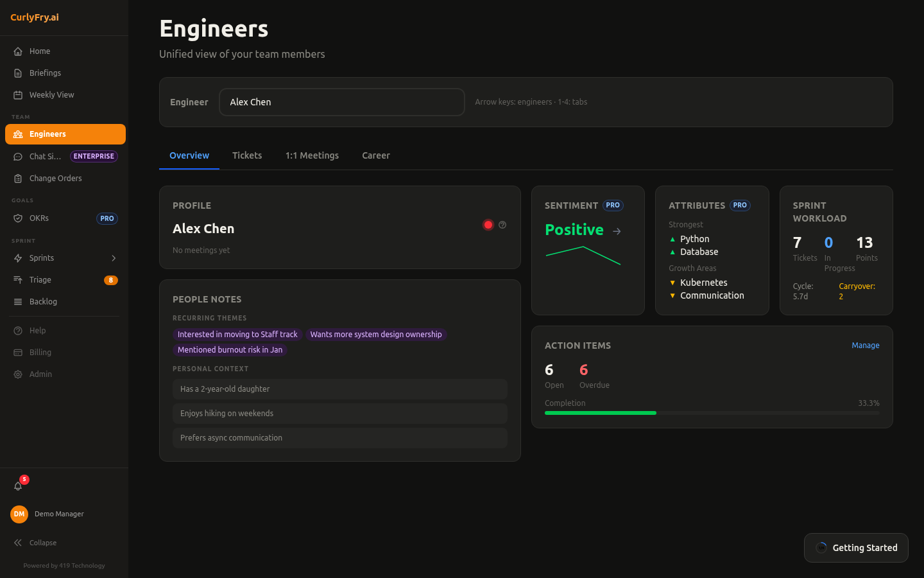Toggle the red status dot on profile

(488, 225)
